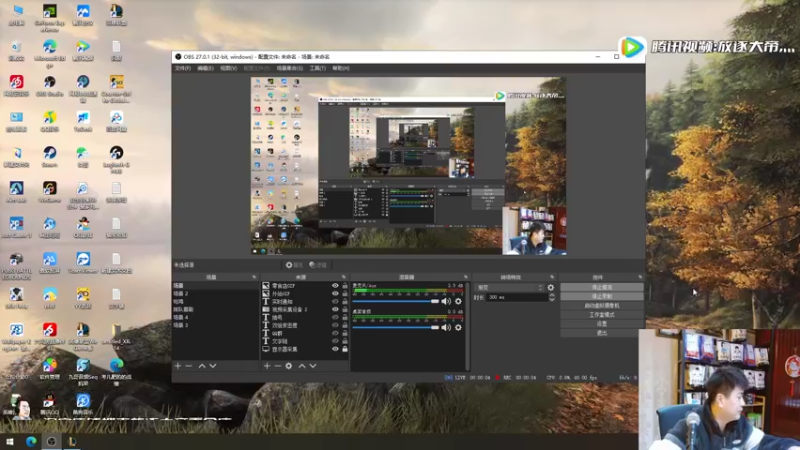This screenshot has height=450, width=800.
Task: Open the Logitech G HUB desktop shortcut
Action: (116, 159)
